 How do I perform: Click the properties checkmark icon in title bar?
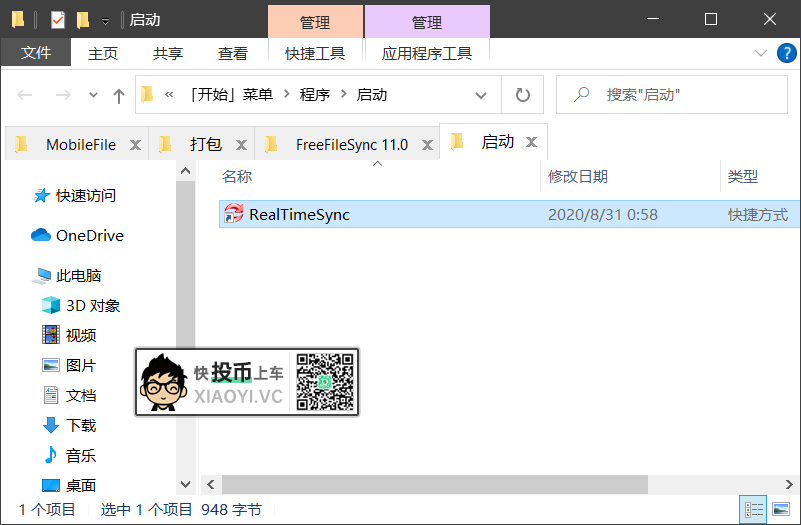coord(58,20)
